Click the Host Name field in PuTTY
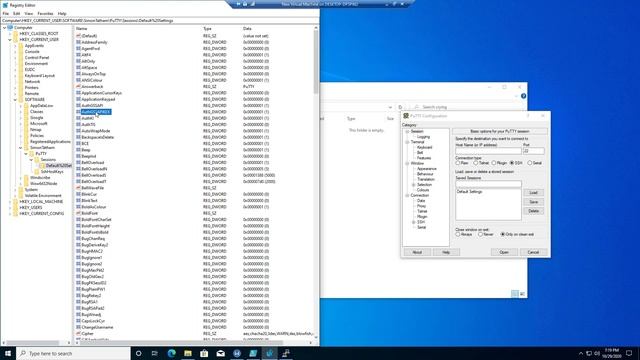The width and height of the screenshot is (640, 360). pos(488,151)
